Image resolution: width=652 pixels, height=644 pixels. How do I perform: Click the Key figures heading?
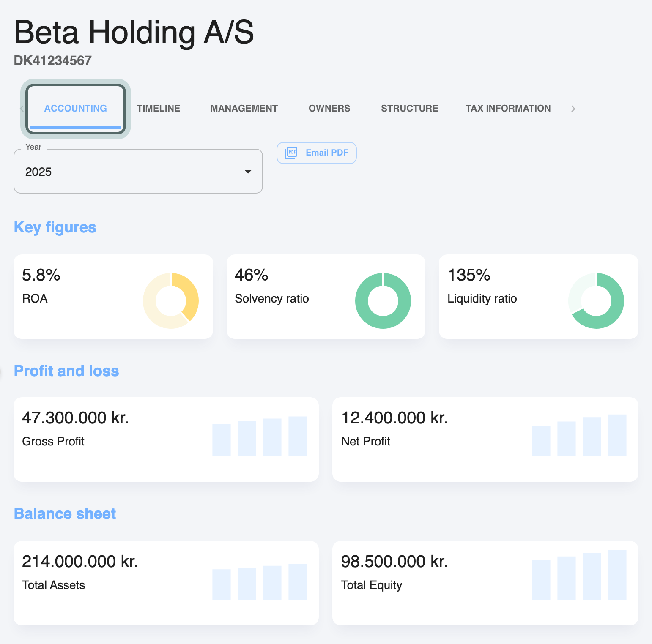tap(55, 227)
